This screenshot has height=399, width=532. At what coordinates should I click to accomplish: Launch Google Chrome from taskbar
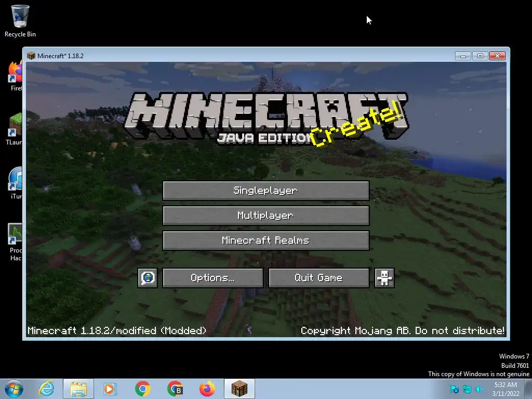143,389
